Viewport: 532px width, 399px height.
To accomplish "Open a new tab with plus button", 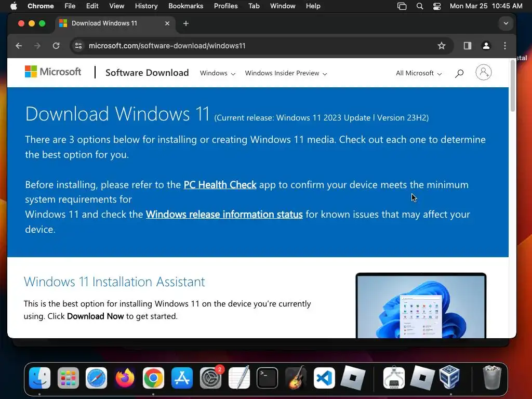I will point(185,23).
